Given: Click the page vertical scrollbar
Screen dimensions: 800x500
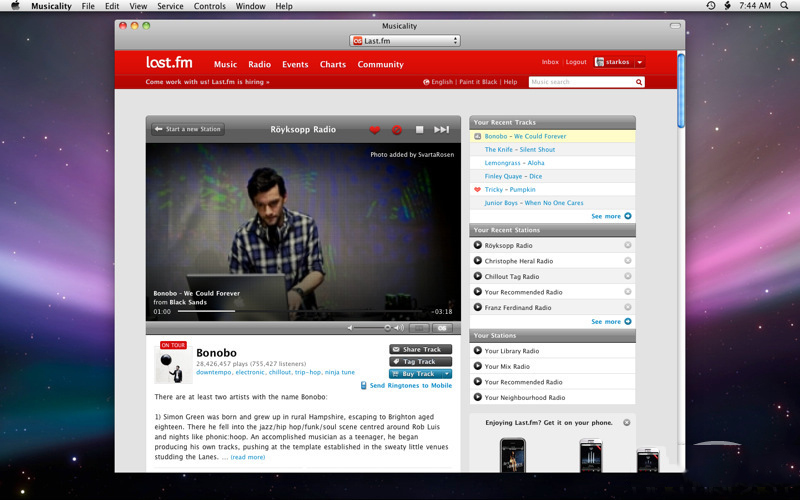Looking at the screenshot, I should (681, 91).
